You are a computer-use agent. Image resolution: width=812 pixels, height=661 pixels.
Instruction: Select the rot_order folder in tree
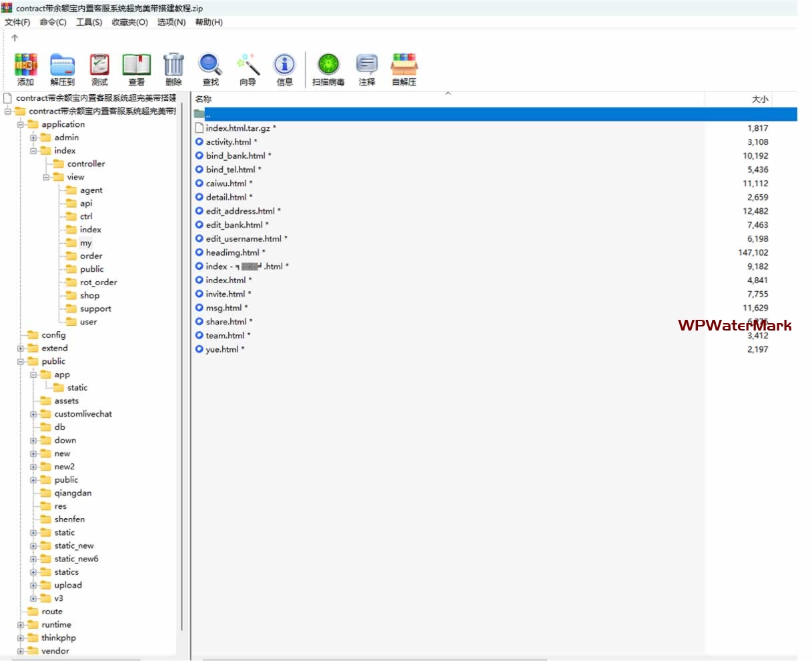pos(98,282)
